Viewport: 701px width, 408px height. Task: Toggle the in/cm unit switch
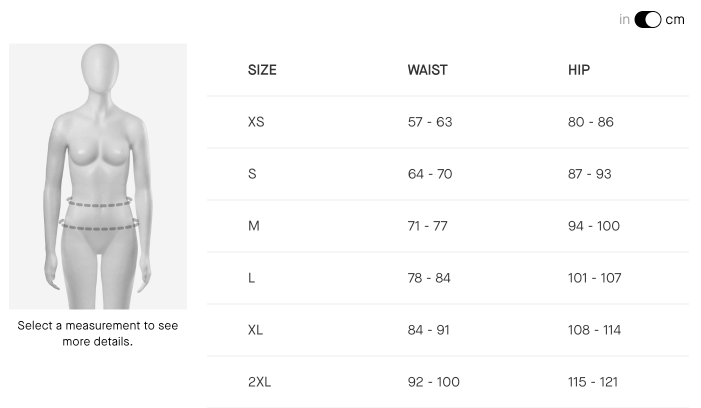(x=647, y=20)
